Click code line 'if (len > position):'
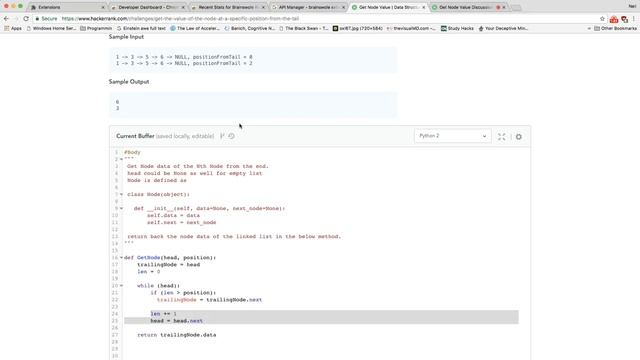Screen dimensions: 640x360 point(183,293)
